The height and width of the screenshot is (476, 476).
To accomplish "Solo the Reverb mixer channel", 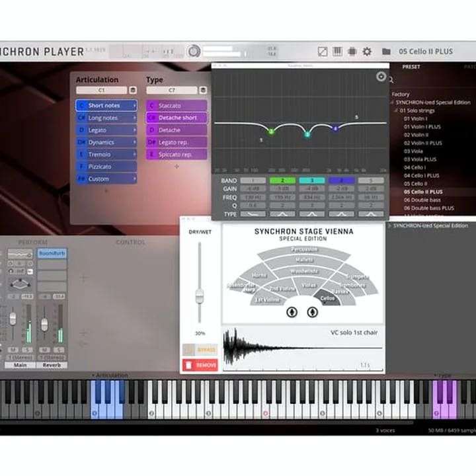I will (x=59, y=350).
